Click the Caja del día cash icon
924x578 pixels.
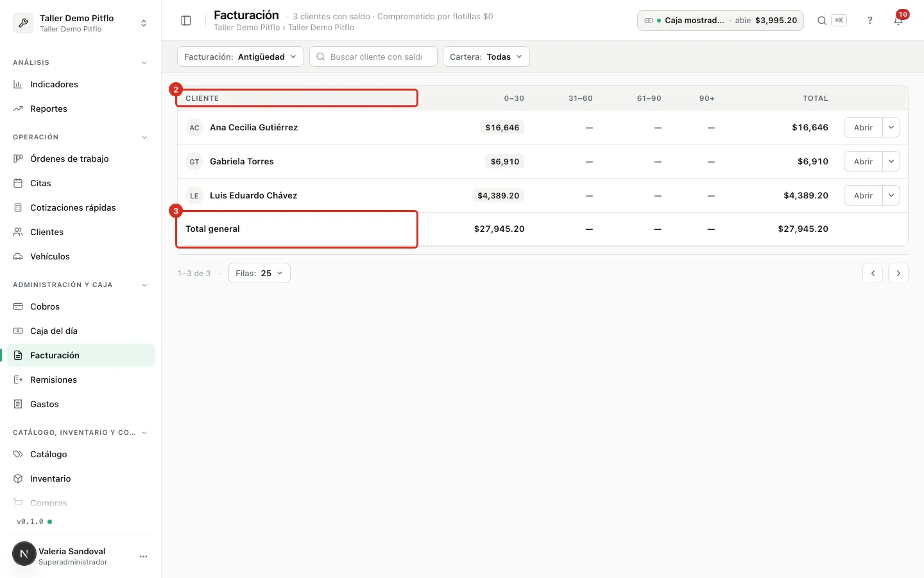click(18, 331)
